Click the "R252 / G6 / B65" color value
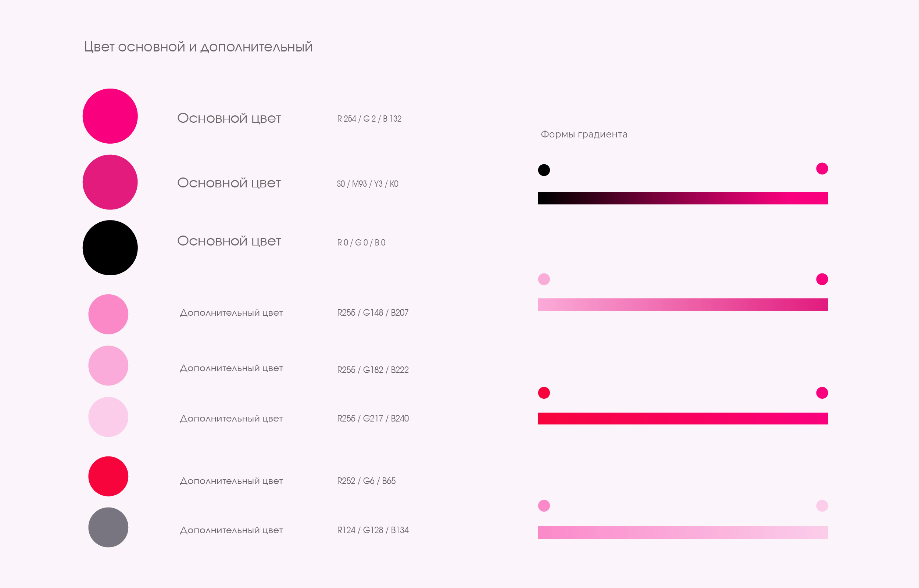The height and width of the screenshot is (588, 919). tap(366, 481)
